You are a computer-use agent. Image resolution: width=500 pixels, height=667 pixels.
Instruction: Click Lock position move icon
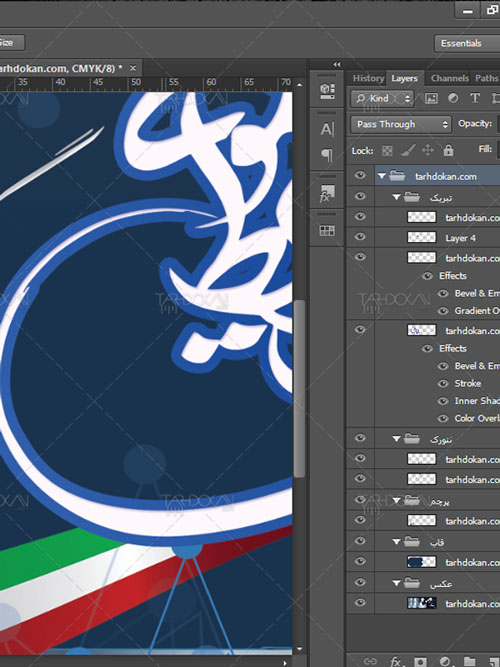[x=428, y=150]
